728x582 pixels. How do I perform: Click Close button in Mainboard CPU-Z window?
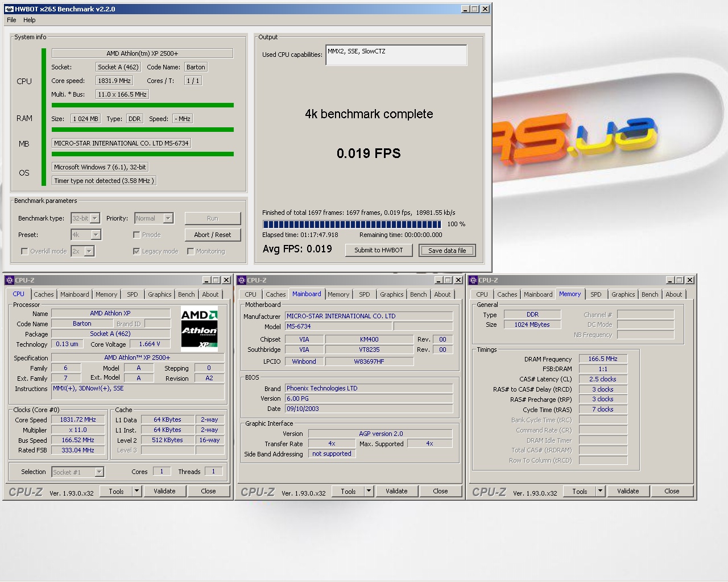(x=440, y=491)
